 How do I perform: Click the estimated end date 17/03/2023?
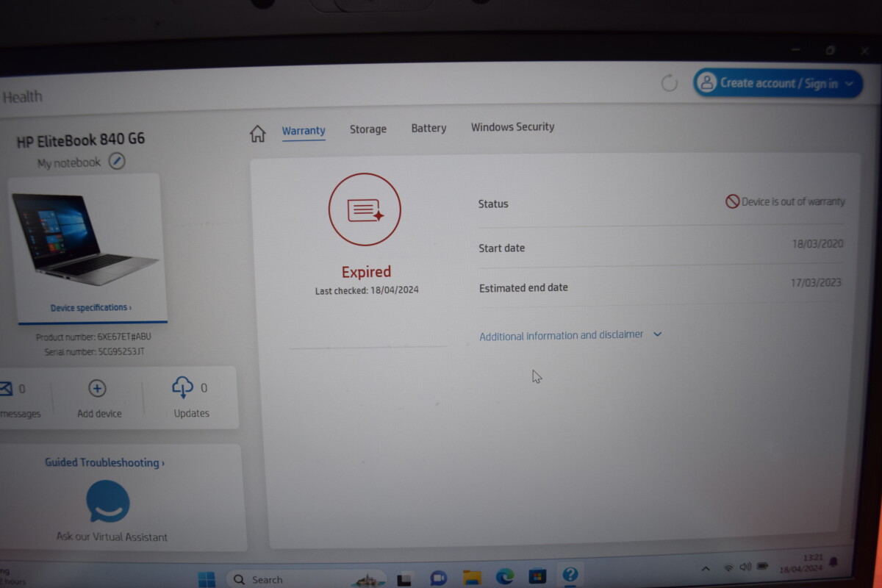pos(817,282)
